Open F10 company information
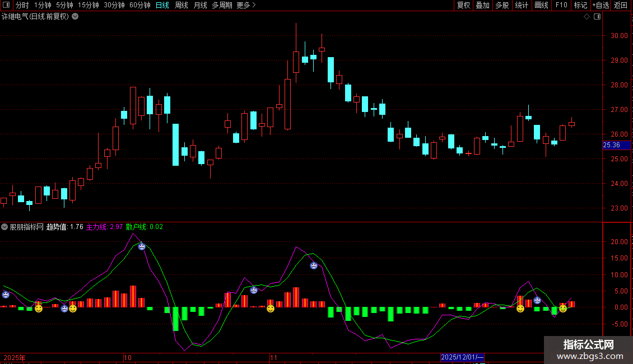Viewport: 633px width, 364px height. pyautogui.click(x=561, y=5)
